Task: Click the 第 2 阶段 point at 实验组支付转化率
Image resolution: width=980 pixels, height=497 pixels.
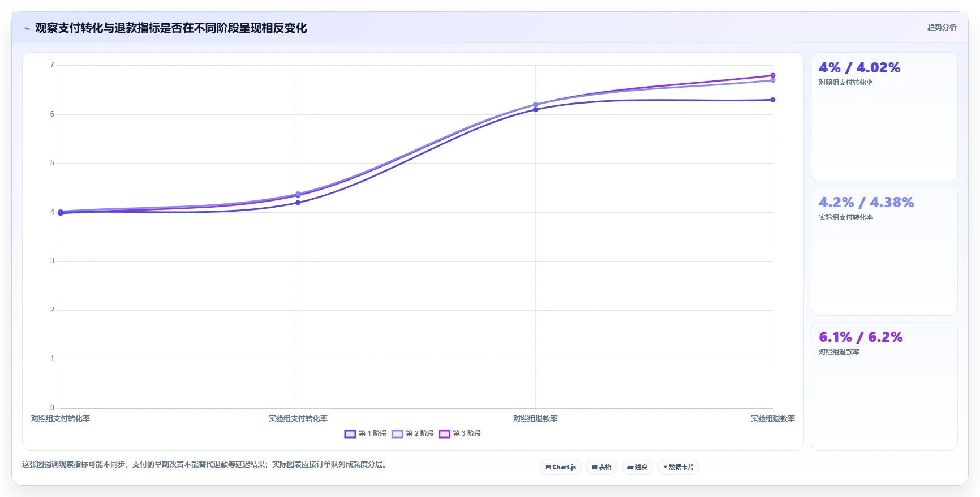Action: (x=298, y=194)
